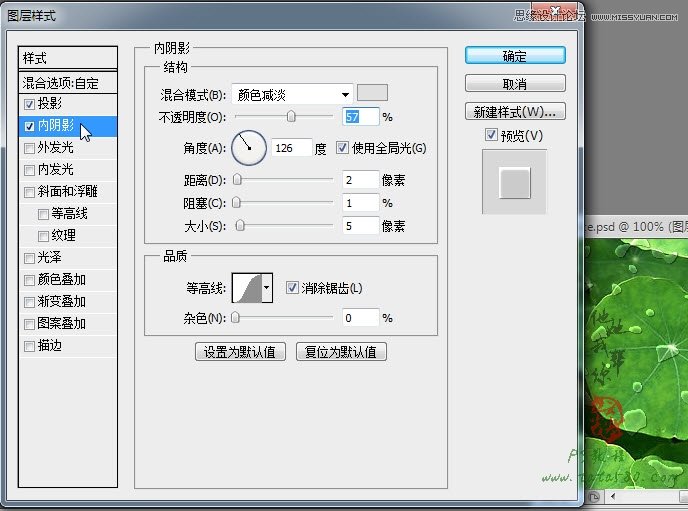Viewport: 688px width, 511px height.
Task: Click the 阻塞 slider handle
Action: point(236,202)
